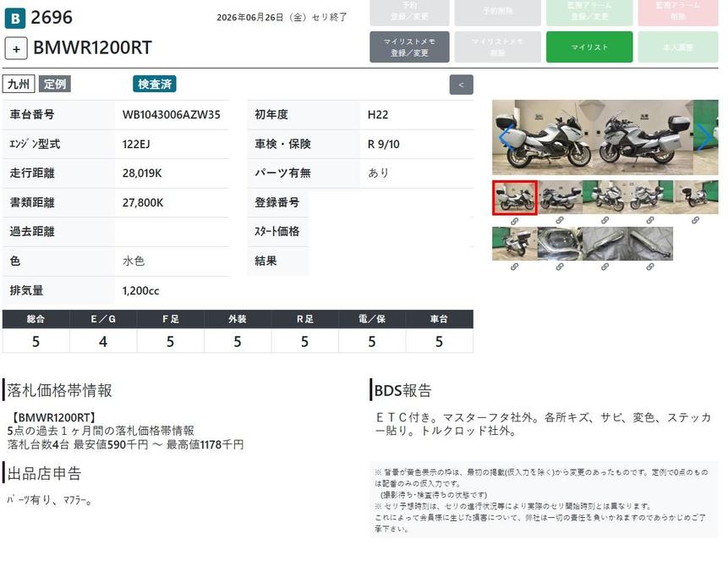The image size is (728, 567).
Task: Click the link icon under the fifth first-row thumbnail
Action: click(x=696, y=220)
